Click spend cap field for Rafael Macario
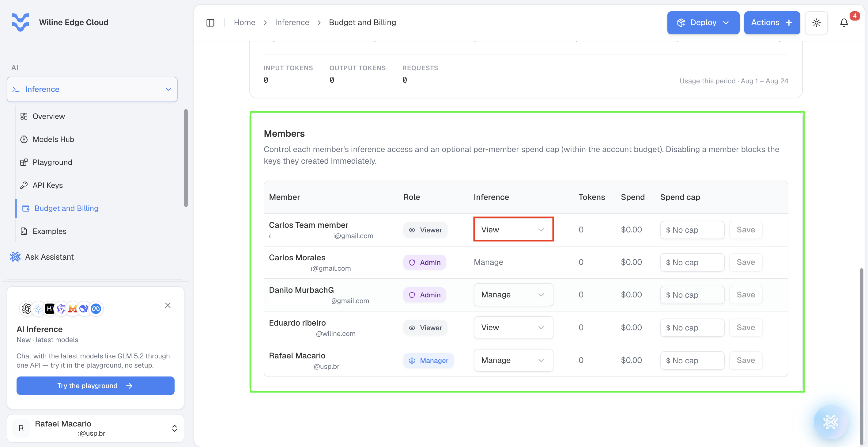The width and height of the screenshot is (868, 447). coord(692,360)
